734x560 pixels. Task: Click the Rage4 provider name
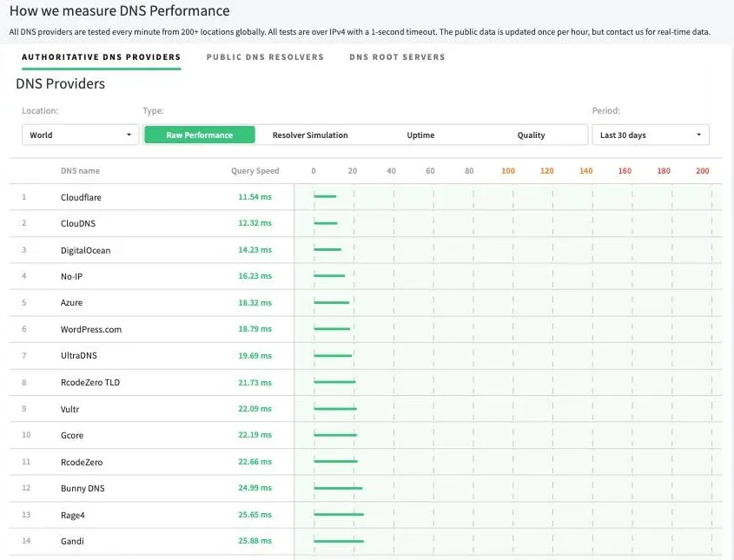click(x=73, y=515)
